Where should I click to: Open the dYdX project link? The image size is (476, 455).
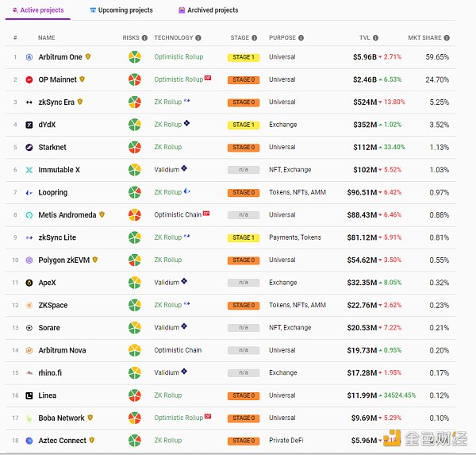point(47,125)
